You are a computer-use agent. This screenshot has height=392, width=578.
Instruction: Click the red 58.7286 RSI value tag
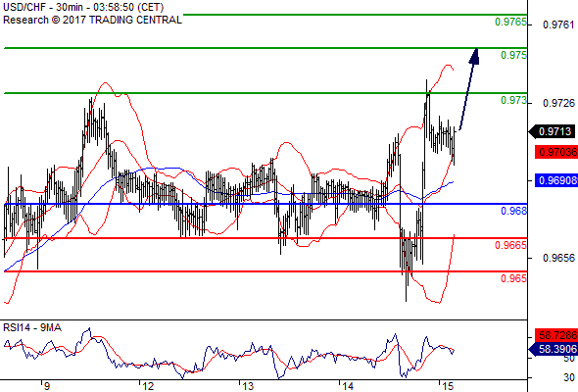556,335
